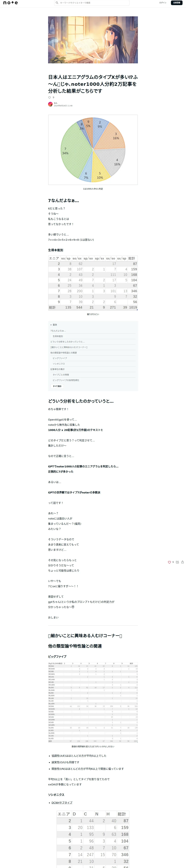Click the floating heart like icon
This screenshot has width=186, height=868.
pyautogui.click(x=169, y=562)
